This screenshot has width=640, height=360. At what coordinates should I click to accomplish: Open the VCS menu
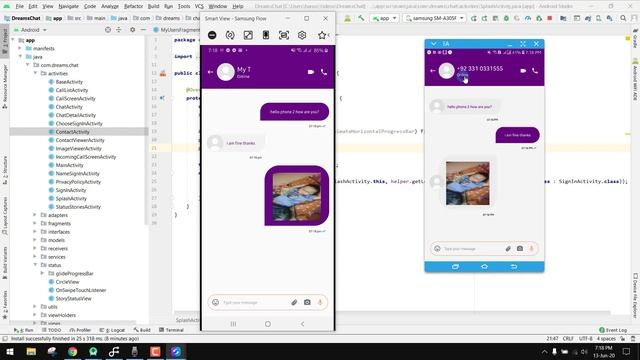coord(199,7)
